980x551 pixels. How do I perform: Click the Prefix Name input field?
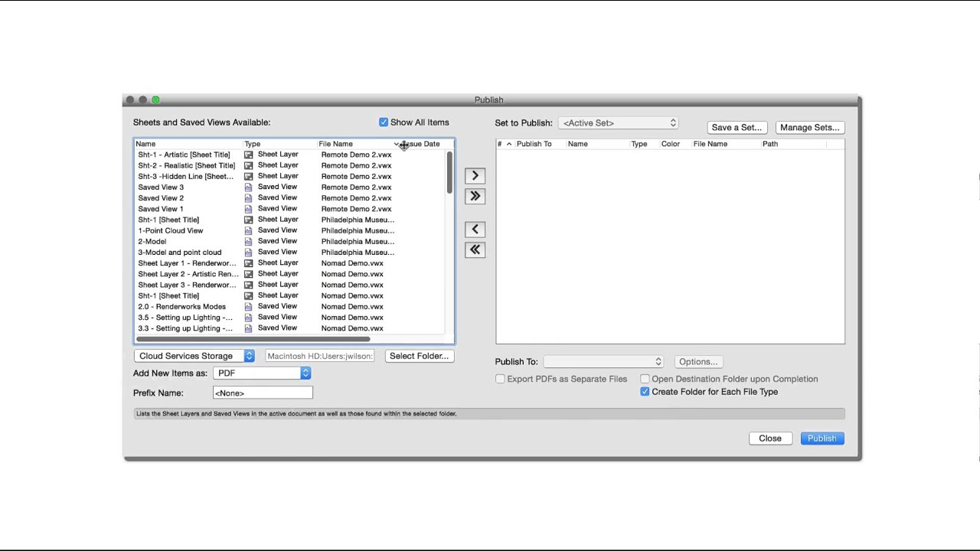click(263, 393)
